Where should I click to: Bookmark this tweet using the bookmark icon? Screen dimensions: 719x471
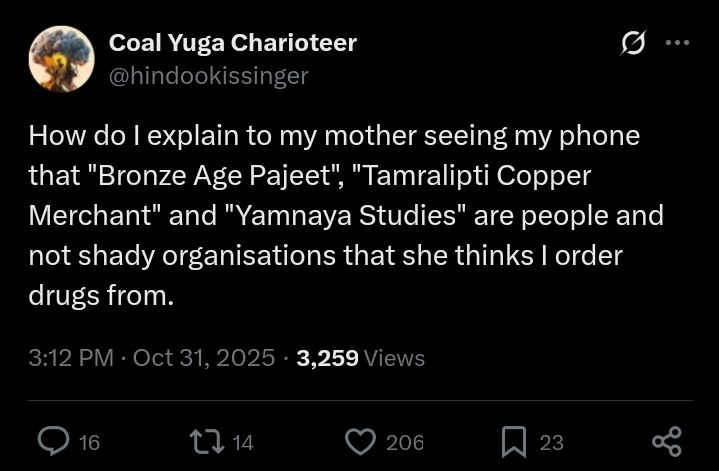point(513,441)
